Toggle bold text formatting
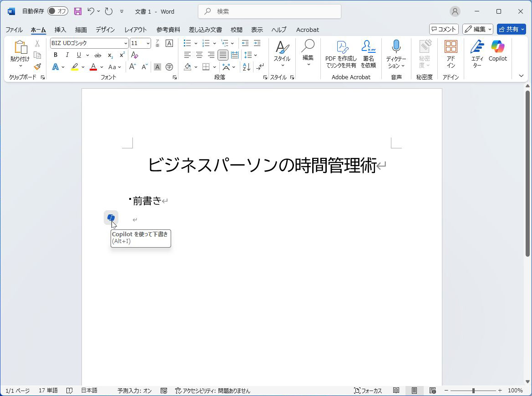 click(56, 55)
